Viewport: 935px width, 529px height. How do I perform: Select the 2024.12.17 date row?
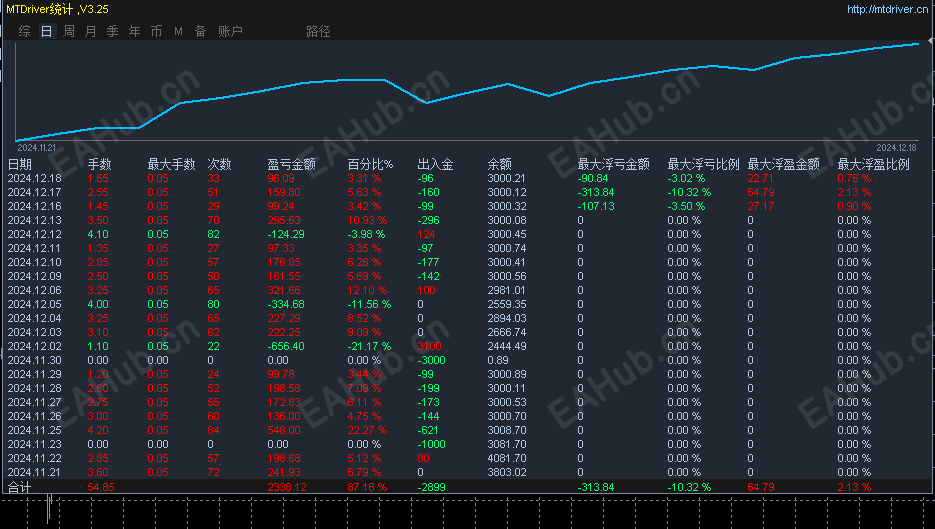click(35, 192)
